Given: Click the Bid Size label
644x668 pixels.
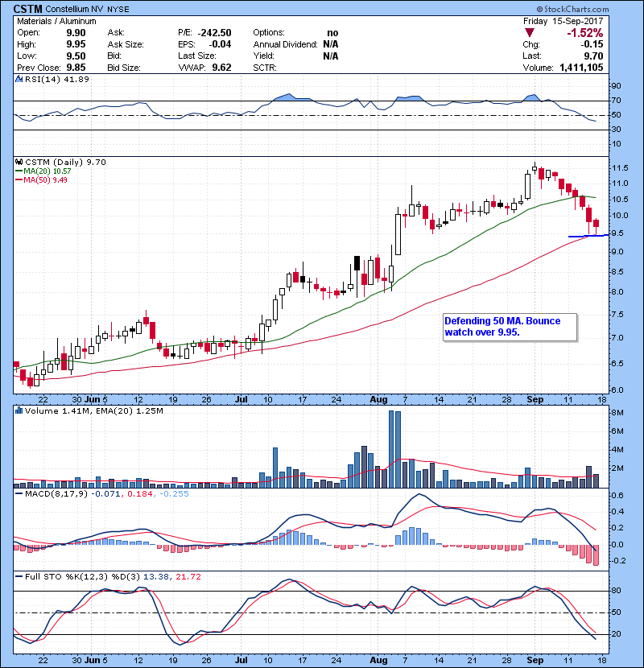Looking at the screenshot, I should 124,68.
